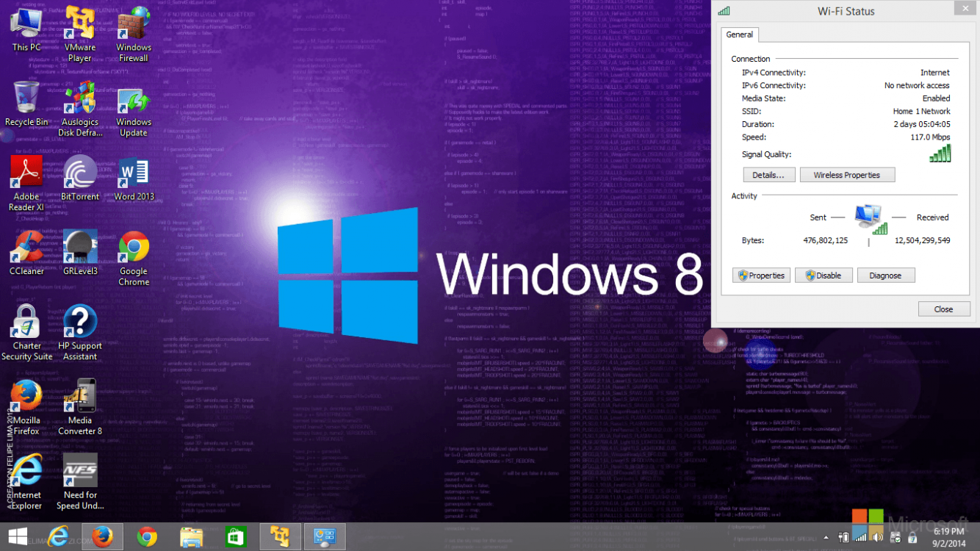Click the Properties button with shield
The image size is (980, 551).
click(761, 275)
